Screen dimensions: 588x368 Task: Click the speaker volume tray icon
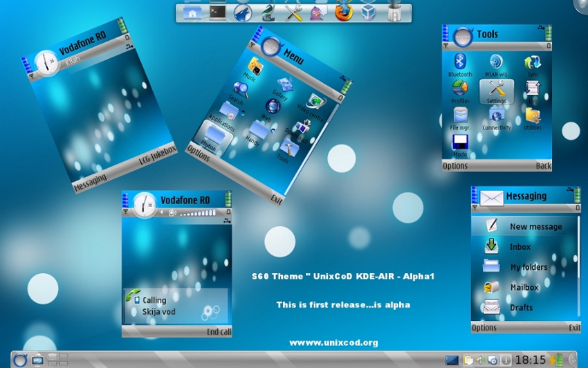tap(480, 360)
